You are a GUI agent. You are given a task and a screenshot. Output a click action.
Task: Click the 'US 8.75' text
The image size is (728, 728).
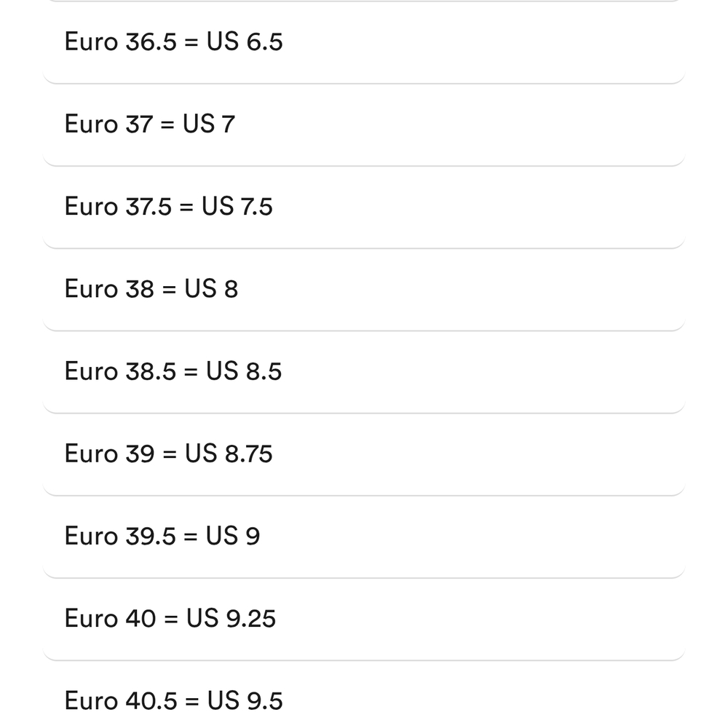pos(229,454)
